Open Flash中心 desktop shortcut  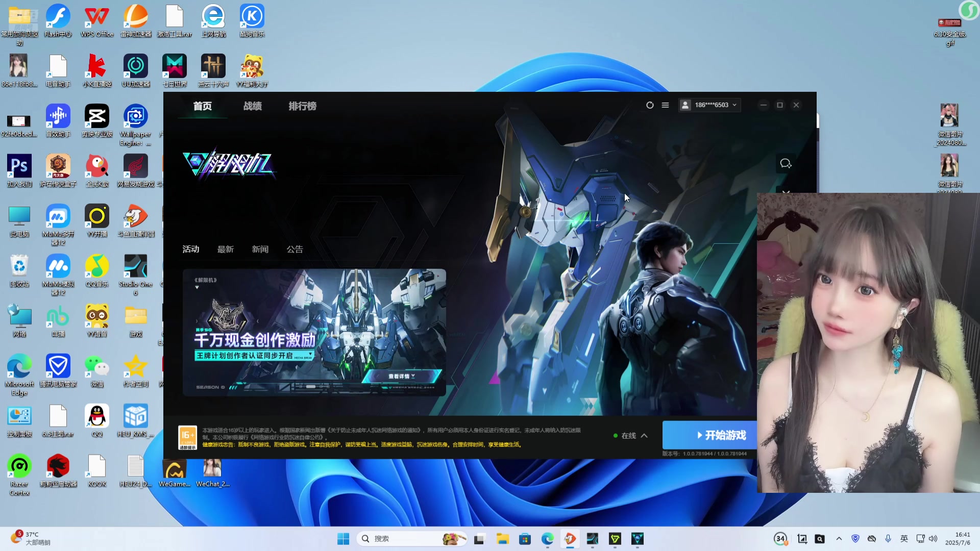tap(58, 21)
